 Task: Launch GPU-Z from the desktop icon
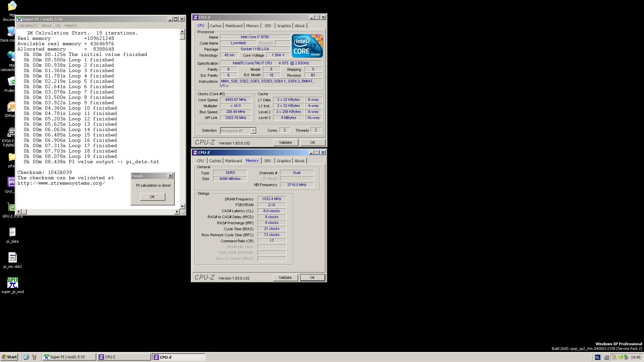(x=11, y=207)
